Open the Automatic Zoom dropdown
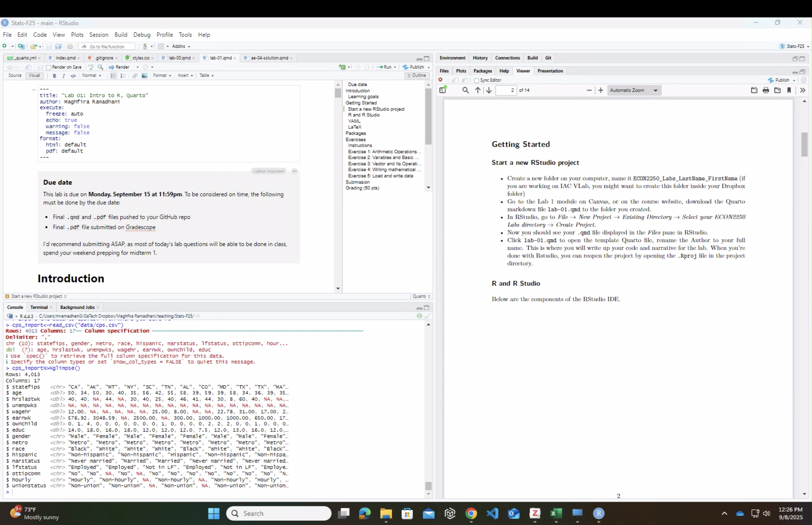 pos(634,90)
